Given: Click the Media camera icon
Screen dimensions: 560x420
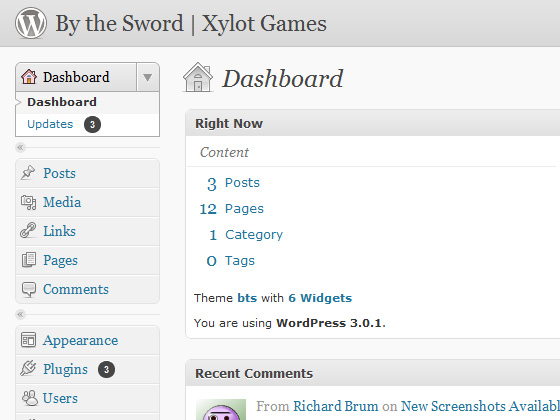Looking at the screenshot, I should pos(28,202).
